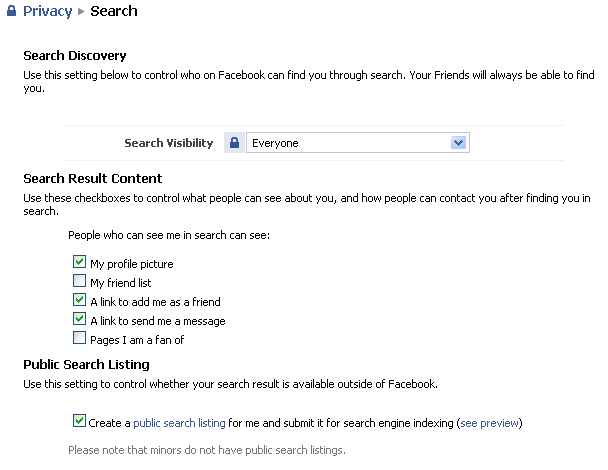Enable the My friend list checkbox

tap(79, 281)
